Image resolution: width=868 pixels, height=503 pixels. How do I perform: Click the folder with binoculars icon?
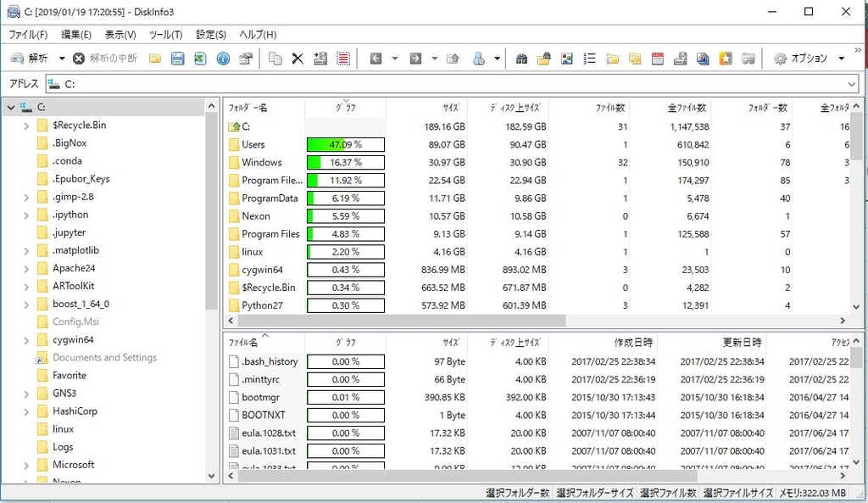pyautogui.click(x=544, y=59)
